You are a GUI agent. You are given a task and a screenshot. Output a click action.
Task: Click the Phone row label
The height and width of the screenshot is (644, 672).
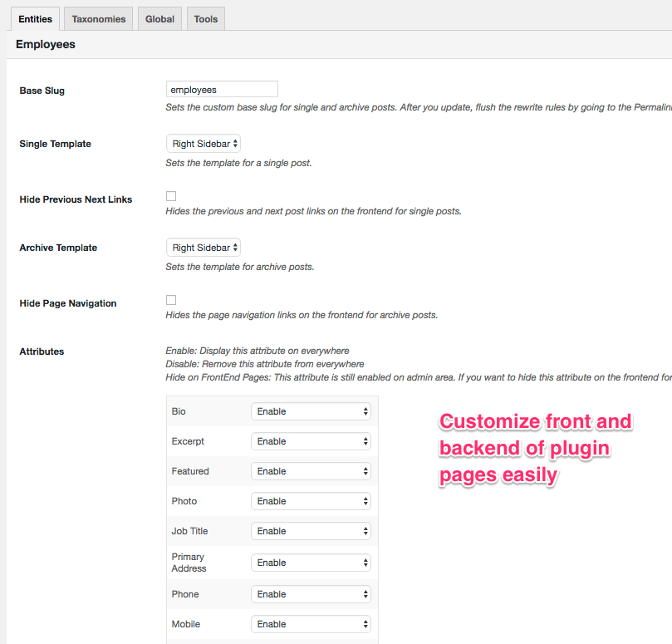click(x=185, y=594)
